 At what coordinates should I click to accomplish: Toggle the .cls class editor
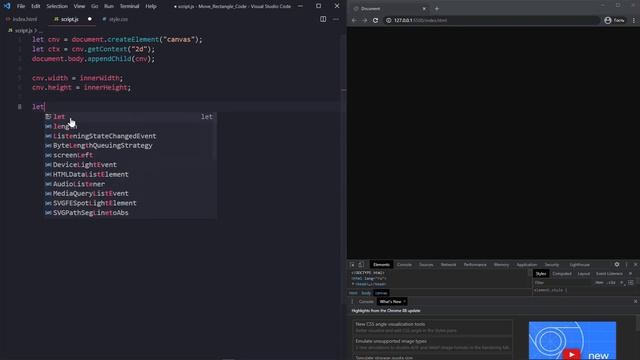[x=611, y=282]
